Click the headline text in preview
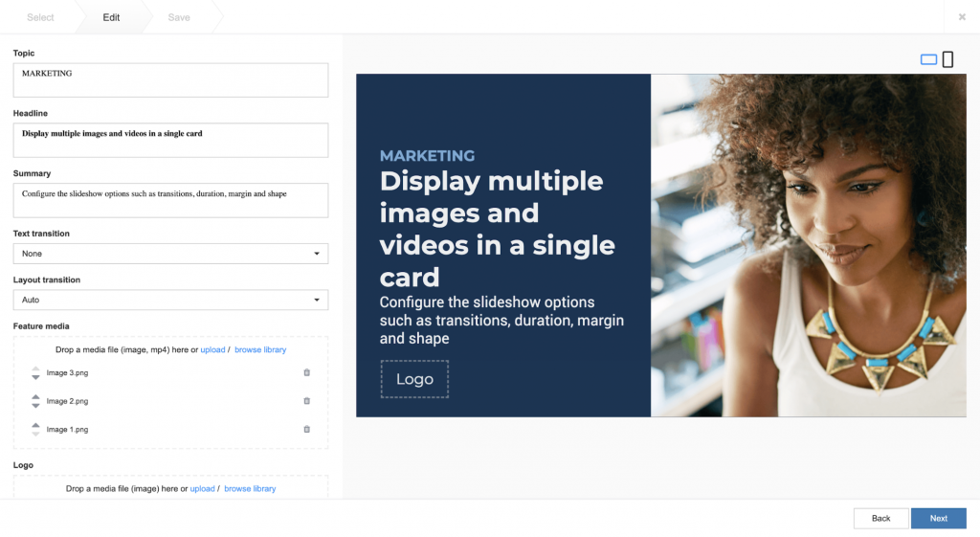Image resolution: width=980 pixels, height=537 pixels. (x=498, y=229)
